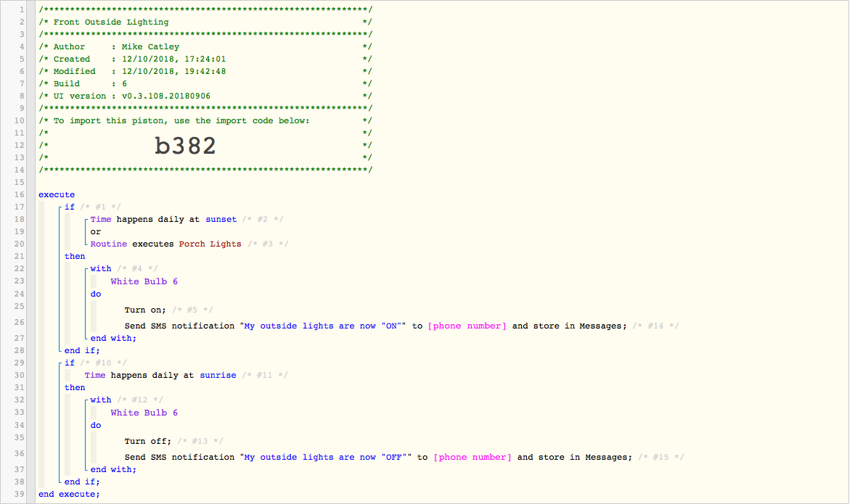Click second '[phone number]' placeholder on line 36
The height and width of the screenshot is (504, 855).
pyautogui.click(x=472, y=457)
